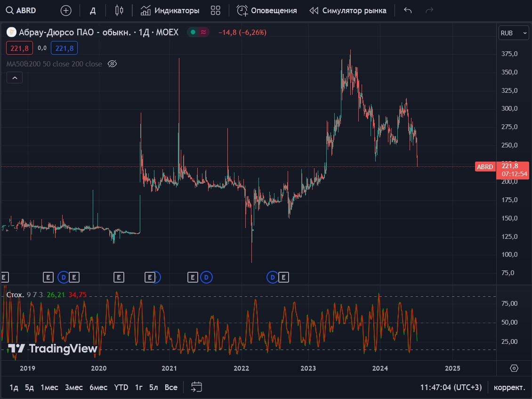
Task: Toggle коррект. dividend adjustment
Action: click(x=509, y=387)
